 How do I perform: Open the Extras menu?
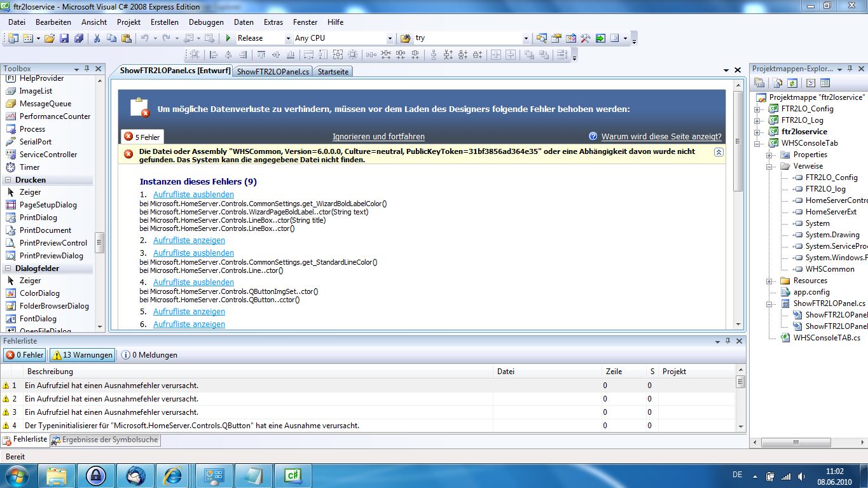pos(273,22)
